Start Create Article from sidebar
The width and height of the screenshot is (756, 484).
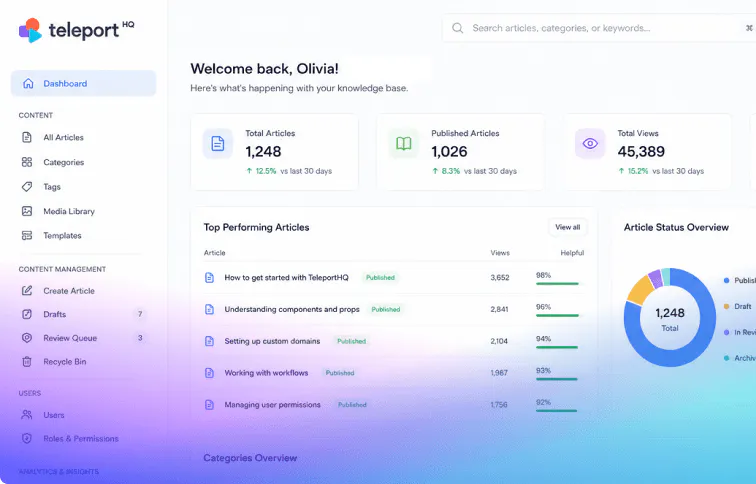point(69,291)
